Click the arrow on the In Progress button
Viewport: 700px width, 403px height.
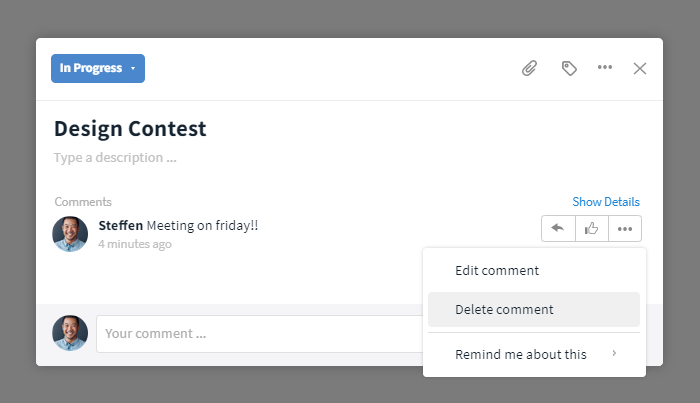pyautogui.click(x=133, y=68)
